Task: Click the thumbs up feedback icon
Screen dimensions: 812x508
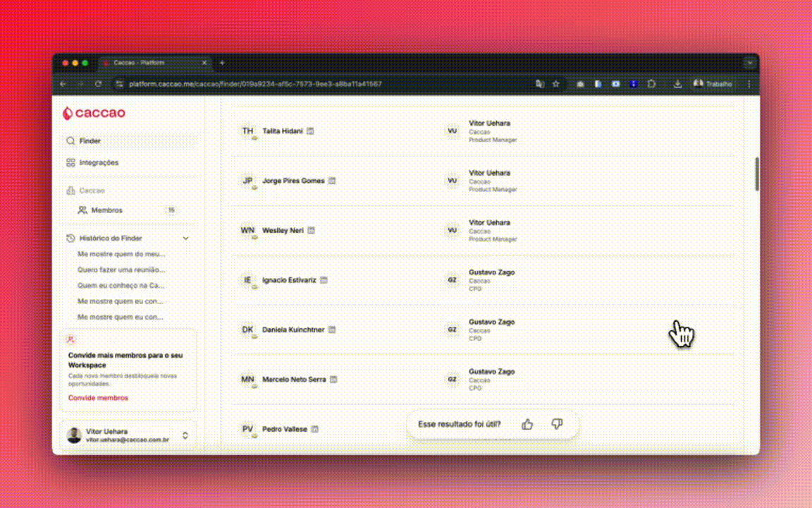Action: [x=527, y=424]
